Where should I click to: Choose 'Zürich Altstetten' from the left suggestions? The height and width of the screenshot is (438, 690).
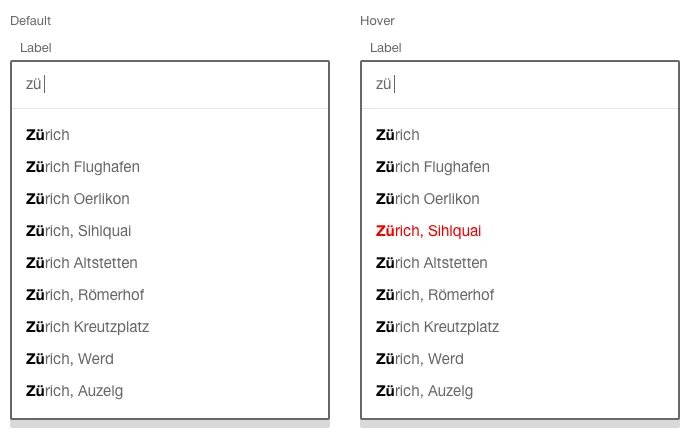pyautogui.click(x=82, y=263)
